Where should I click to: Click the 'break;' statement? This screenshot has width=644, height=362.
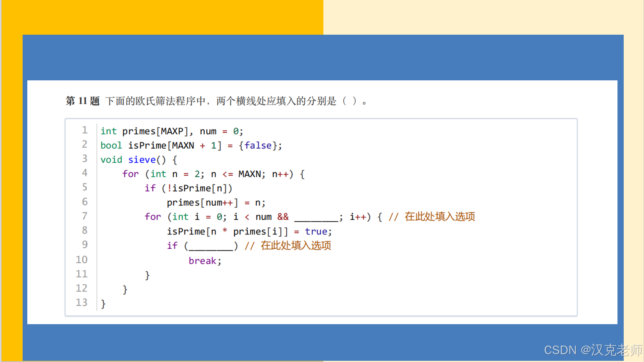point(205,261)
